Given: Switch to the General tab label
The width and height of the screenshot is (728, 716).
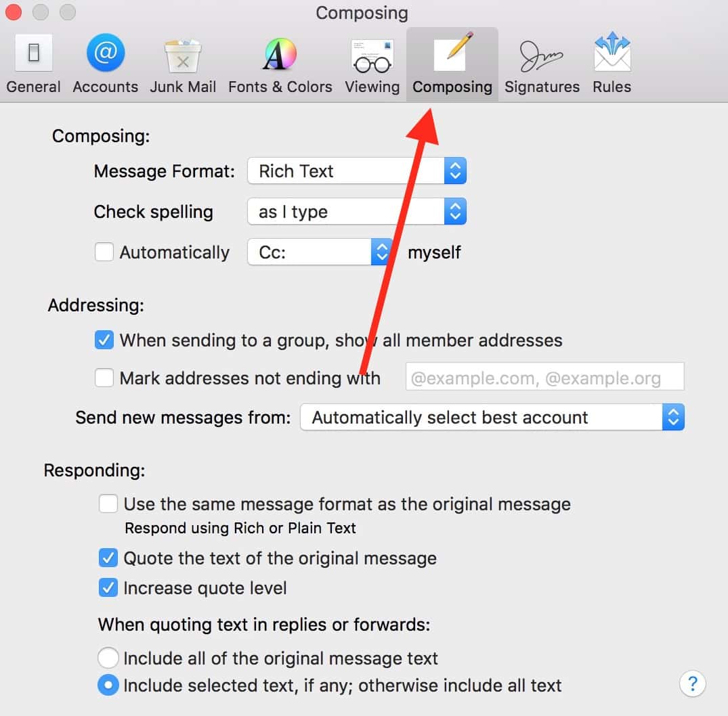Looking at the screenshot, I should [x=33, y=87].
